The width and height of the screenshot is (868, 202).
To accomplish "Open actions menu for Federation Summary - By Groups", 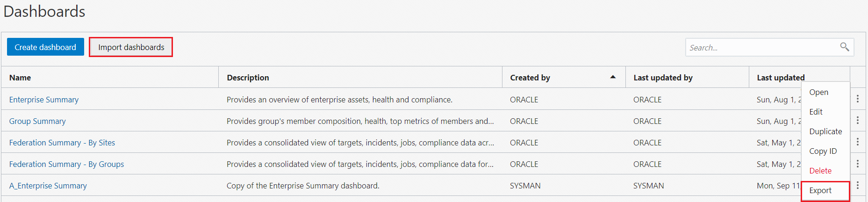I will [x=857, y=163].
